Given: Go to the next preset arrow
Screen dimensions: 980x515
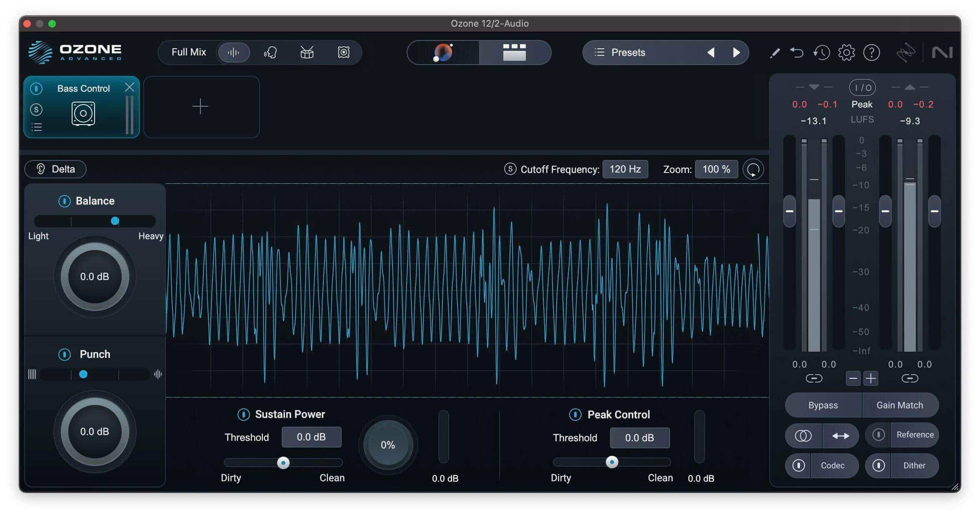Looking at the screenshot, I should (736, 52).
